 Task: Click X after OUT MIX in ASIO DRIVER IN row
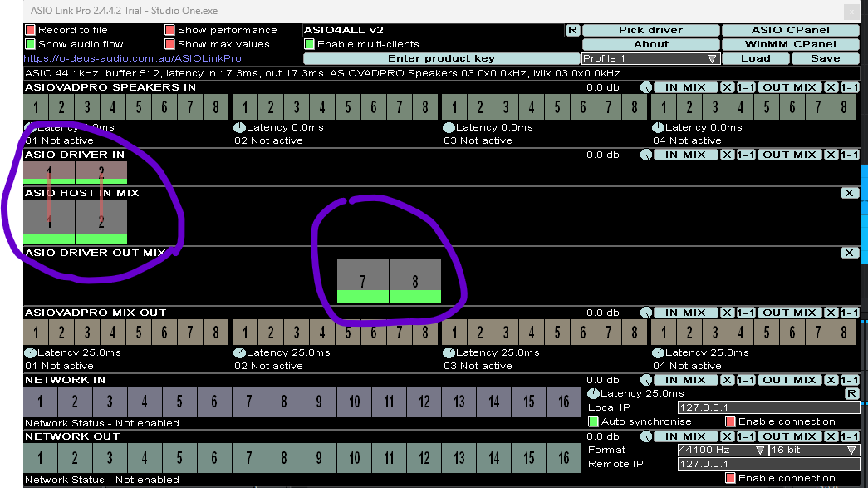pos(831,155)
